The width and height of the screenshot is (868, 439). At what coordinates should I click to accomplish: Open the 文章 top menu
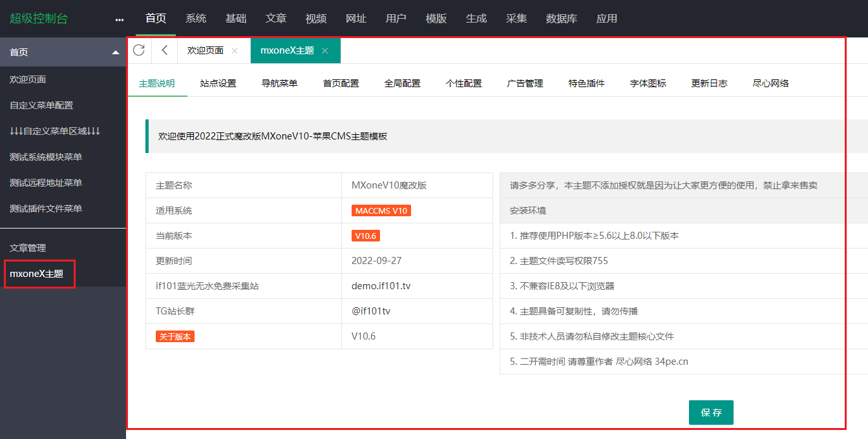pyautogui.click(x=276, y=19)
